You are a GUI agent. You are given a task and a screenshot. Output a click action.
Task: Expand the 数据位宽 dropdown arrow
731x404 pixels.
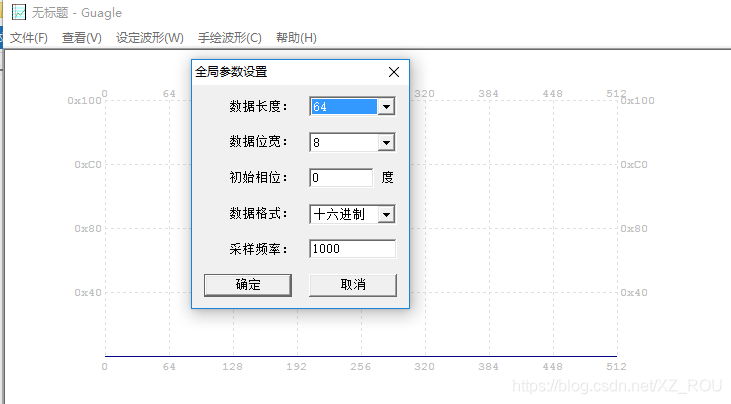pos(386,143)
